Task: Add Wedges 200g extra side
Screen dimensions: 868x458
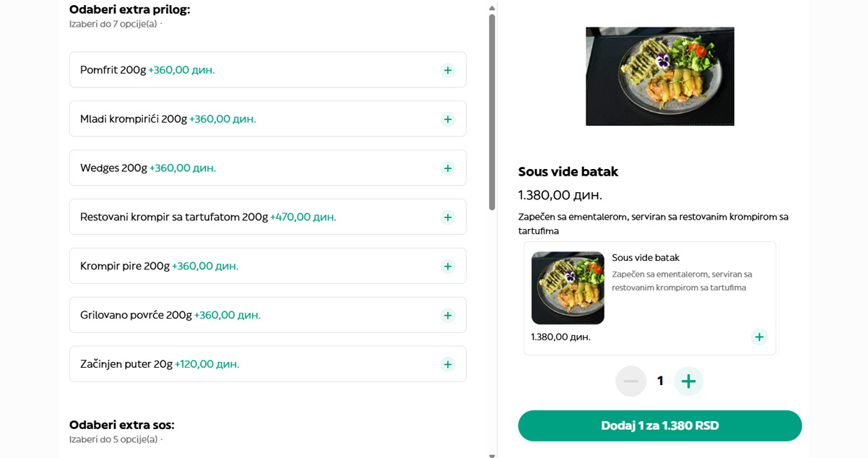Action: point(448,168)
